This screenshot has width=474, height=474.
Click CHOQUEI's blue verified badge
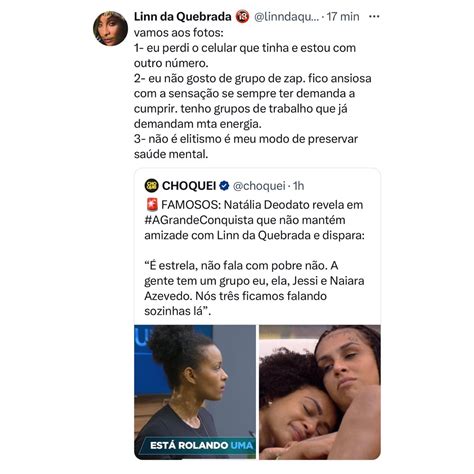pos(224,186)
